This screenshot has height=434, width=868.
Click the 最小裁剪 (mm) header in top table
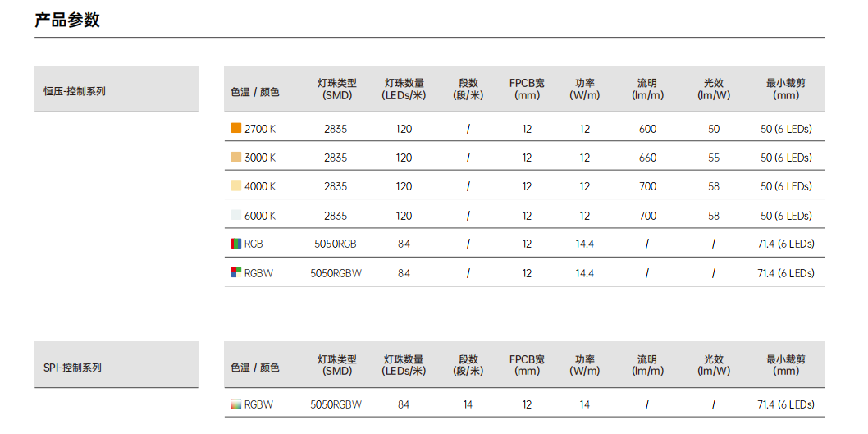click(x=785, y=89)
